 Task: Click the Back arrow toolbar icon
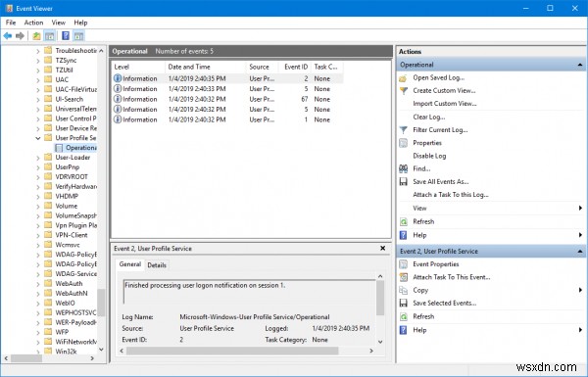[x=8, y=36]
